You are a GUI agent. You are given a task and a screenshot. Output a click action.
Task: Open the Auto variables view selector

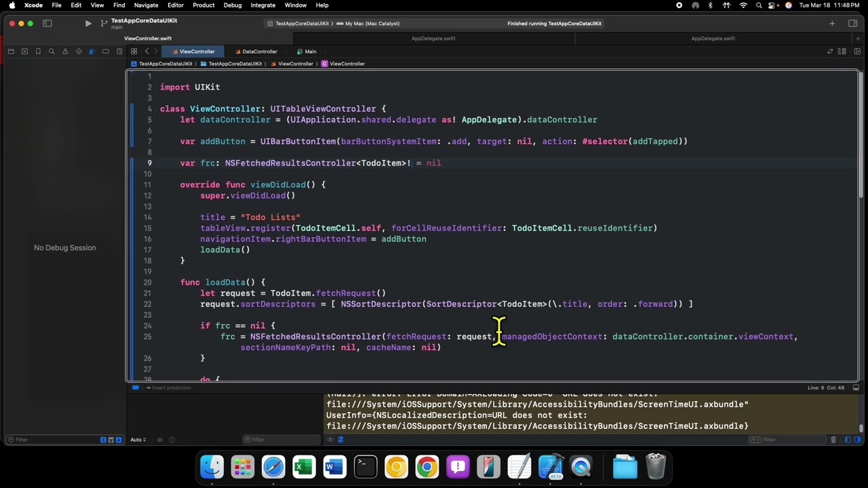[x=138, y=440]
